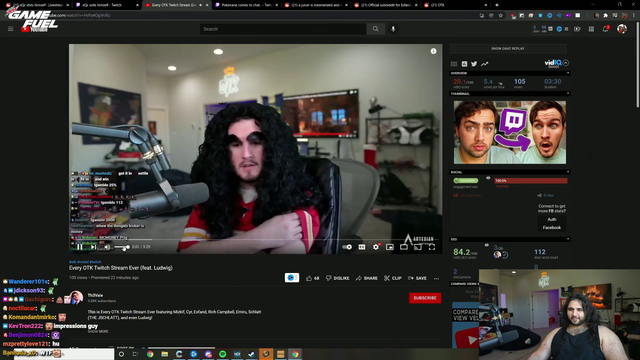Adjust the player volume slider

point(122,247)
